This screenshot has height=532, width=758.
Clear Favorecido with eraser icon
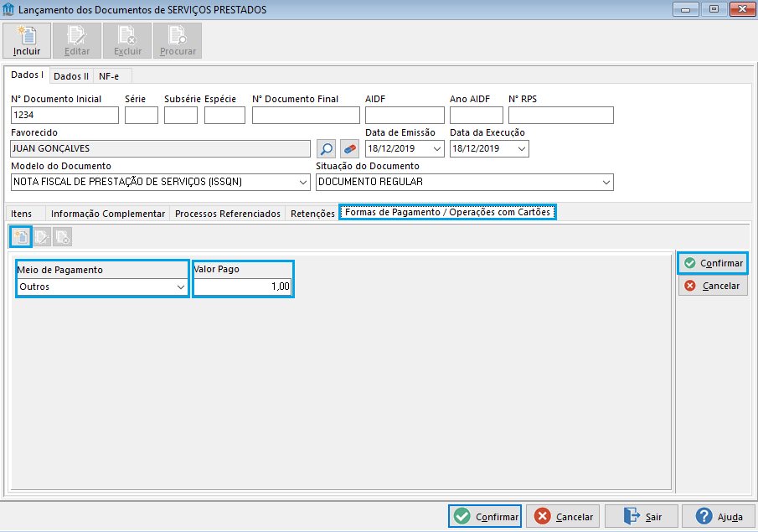[349, 148]
